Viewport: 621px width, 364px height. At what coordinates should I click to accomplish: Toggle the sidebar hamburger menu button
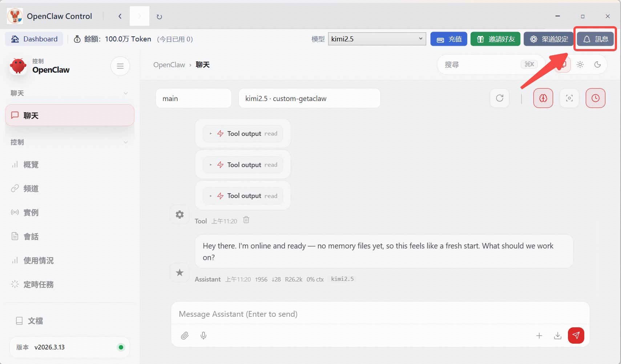(120, 66)
